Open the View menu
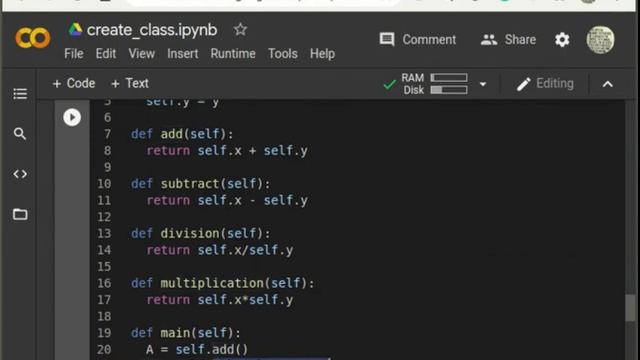Image resolution: width=640 pixels, height=360 pixels. 142,53
